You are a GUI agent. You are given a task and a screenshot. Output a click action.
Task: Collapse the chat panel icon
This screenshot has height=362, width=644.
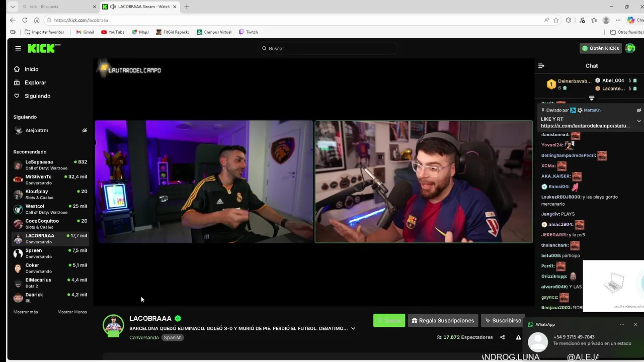(541, 66)
